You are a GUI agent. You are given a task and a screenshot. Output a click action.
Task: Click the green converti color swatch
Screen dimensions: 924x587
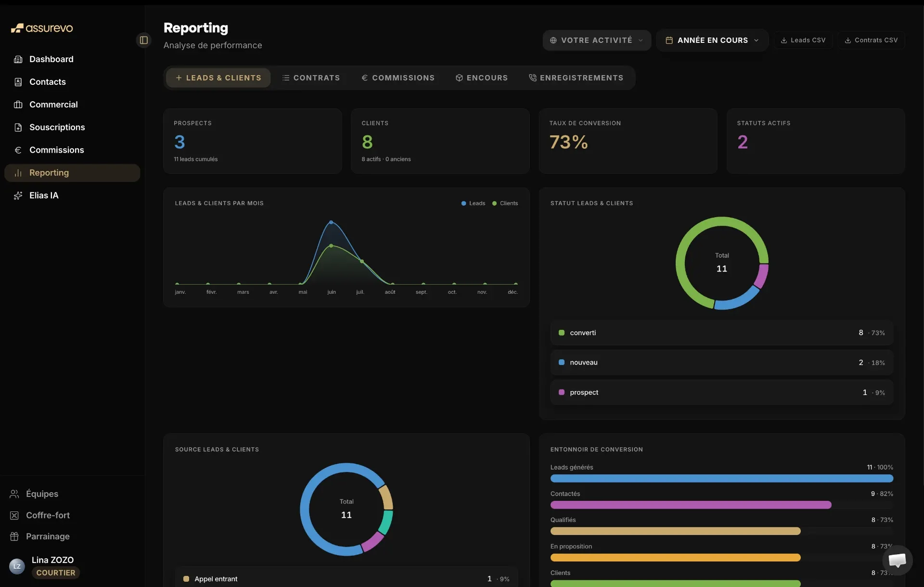point(561,333)
